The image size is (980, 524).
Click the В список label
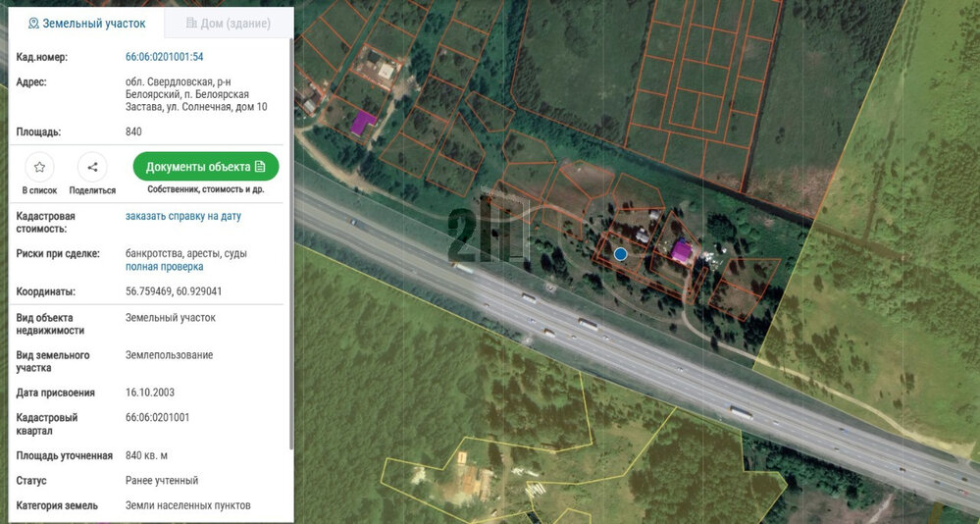click(39, 190)
